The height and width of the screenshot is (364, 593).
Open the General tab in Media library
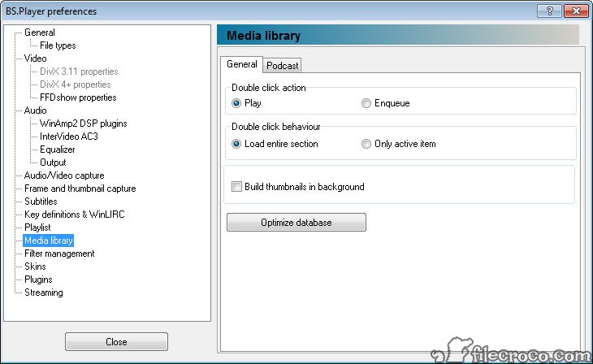(241, 64)
